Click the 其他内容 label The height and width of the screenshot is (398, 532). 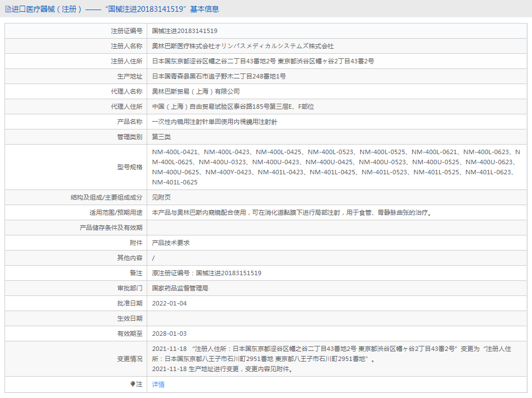129,258
